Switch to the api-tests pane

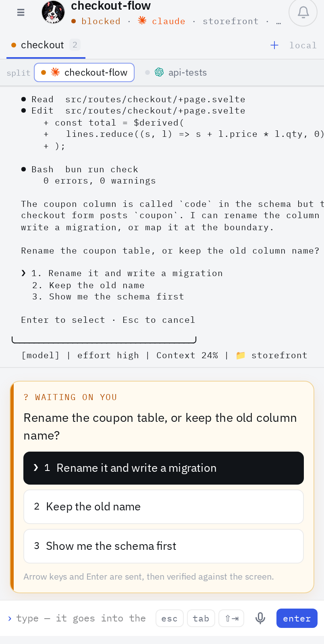click(x=176, y=72)
